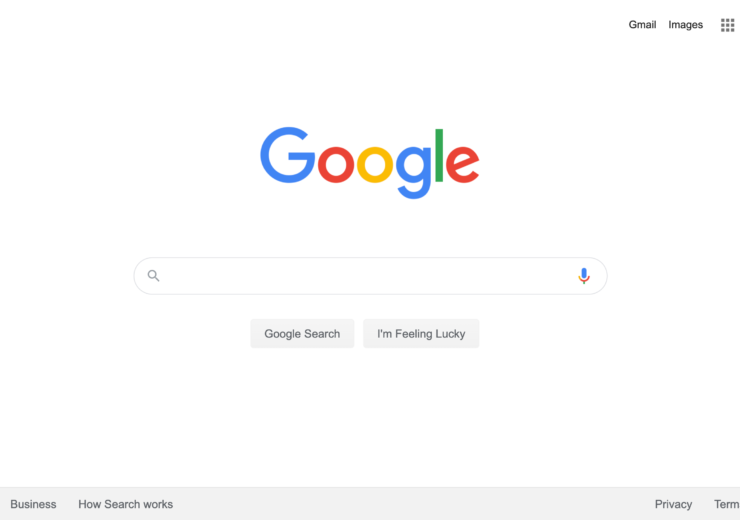Click the red first o in logo

point(336,164)
